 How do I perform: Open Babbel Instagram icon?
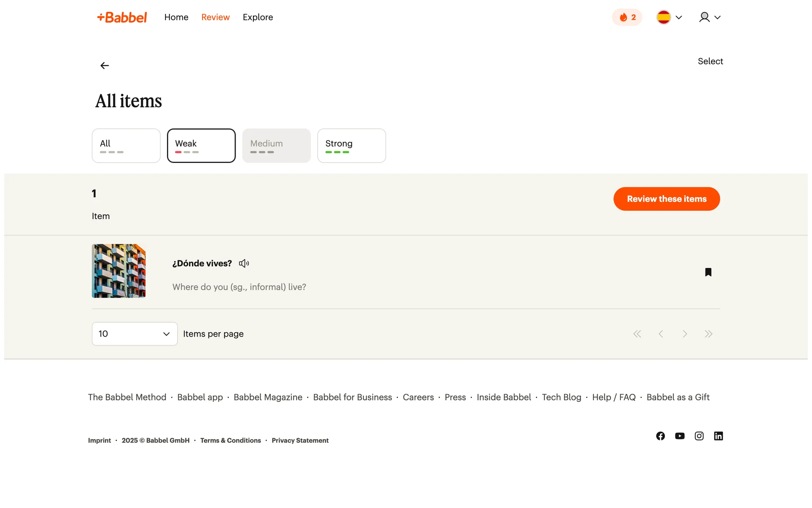click(x=699, y=436)
